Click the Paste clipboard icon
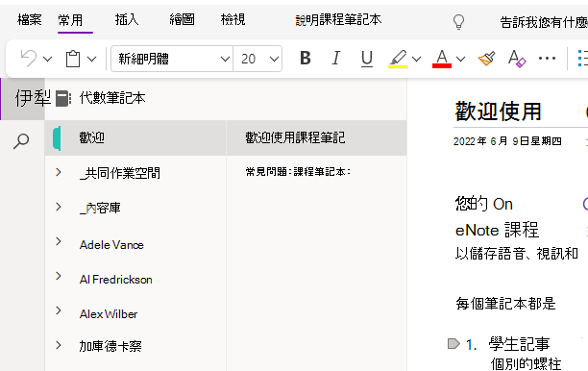This screenshot has width=588, height=371. [73, 59]
